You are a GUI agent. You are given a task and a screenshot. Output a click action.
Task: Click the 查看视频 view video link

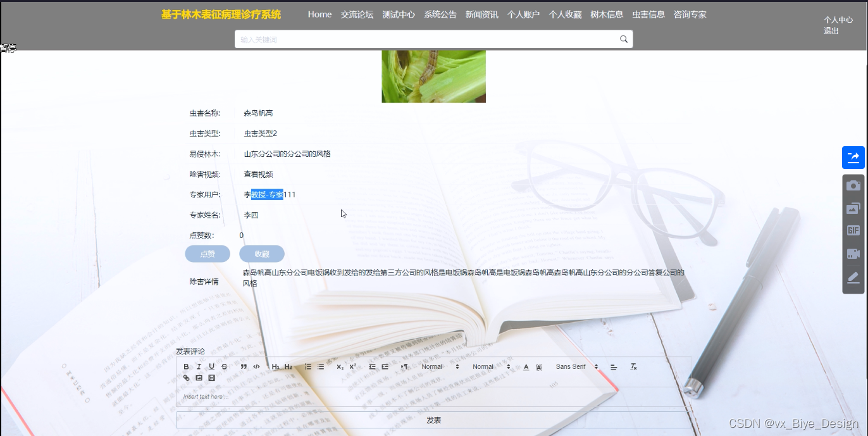(258, 175)
